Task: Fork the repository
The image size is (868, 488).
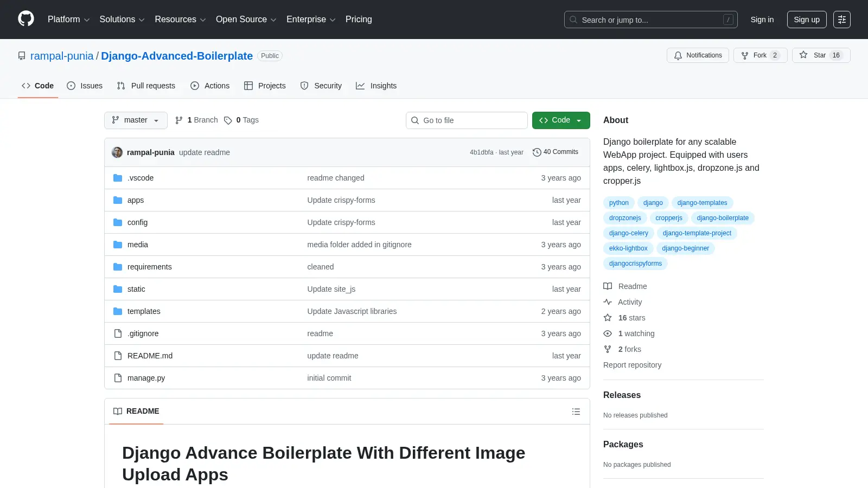Action: coord(760,55)
